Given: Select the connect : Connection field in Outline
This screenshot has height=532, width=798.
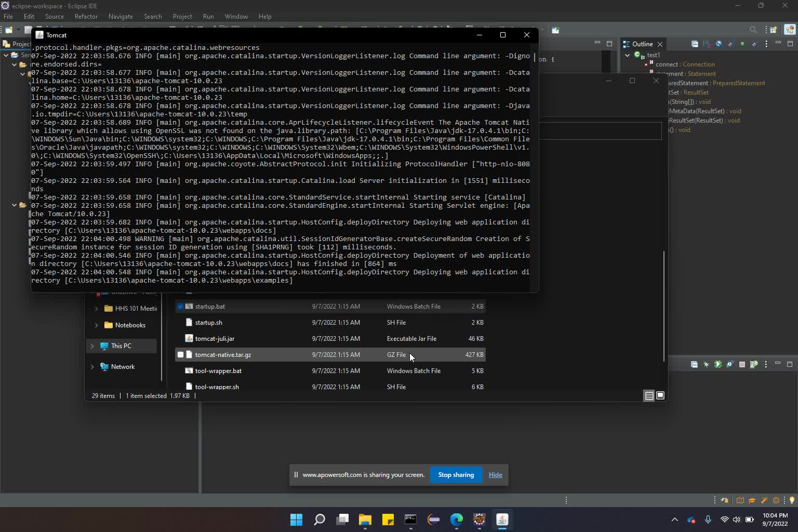Looking at the screenshot, I should click(685, 64).
